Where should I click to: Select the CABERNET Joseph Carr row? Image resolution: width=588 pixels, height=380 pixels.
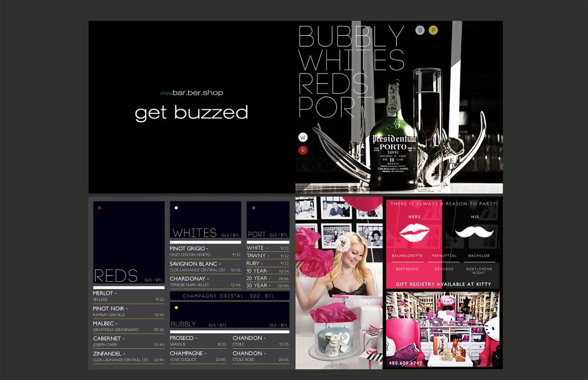click(x=129, y=341)
